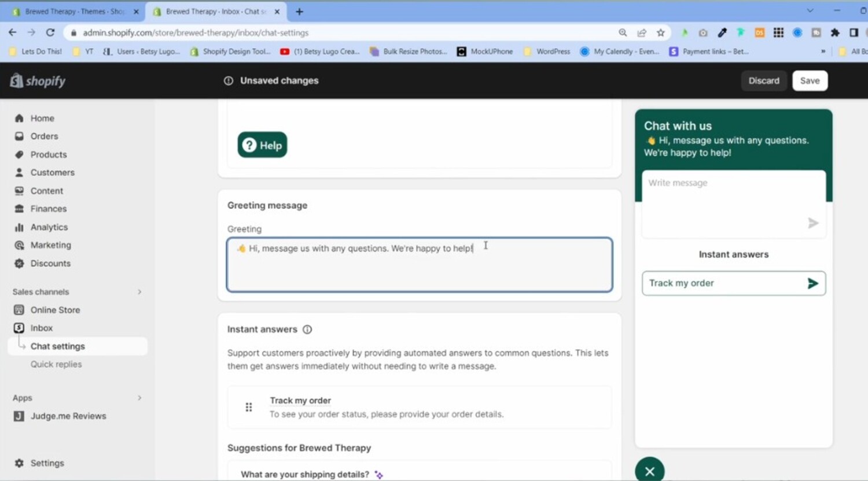Open the bookmarks overflow chevron
This screenshot has height=481, width=868.
(823, 51)
